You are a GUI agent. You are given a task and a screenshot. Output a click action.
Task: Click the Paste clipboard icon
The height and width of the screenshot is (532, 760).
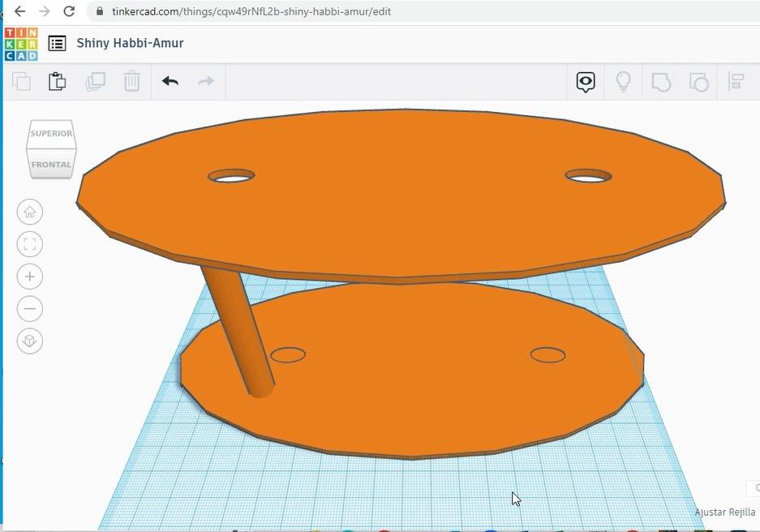coord(58,81)
